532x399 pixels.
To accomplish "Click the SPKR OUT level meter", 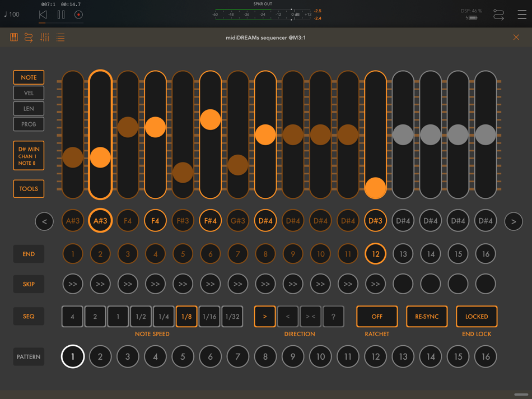I will click(263, 15).
